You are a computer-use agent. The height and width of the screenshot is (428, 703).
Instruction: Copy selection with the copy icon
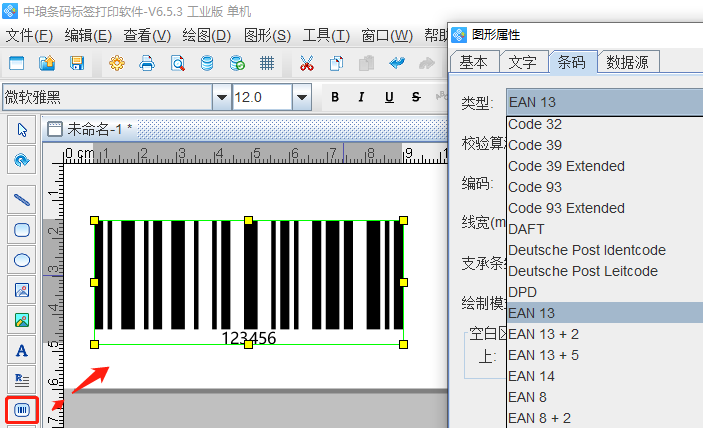coord(336,63)
